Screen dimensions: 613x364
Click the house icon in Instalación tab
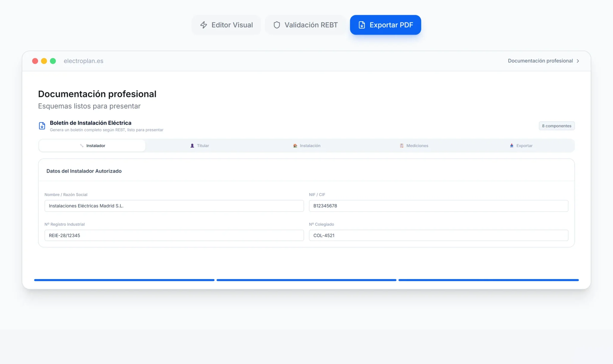click(295, 145)
